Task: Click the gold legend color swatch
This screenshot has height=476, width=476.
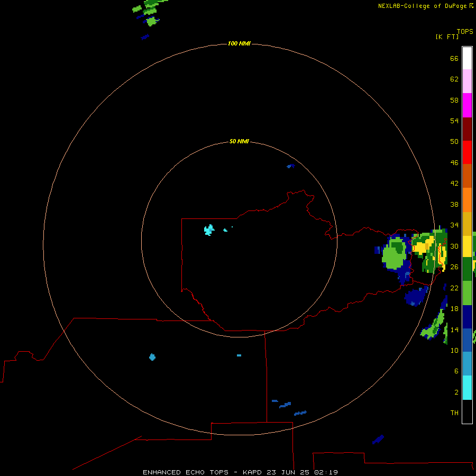Action: pyautogui.click(x=467, y=224)
